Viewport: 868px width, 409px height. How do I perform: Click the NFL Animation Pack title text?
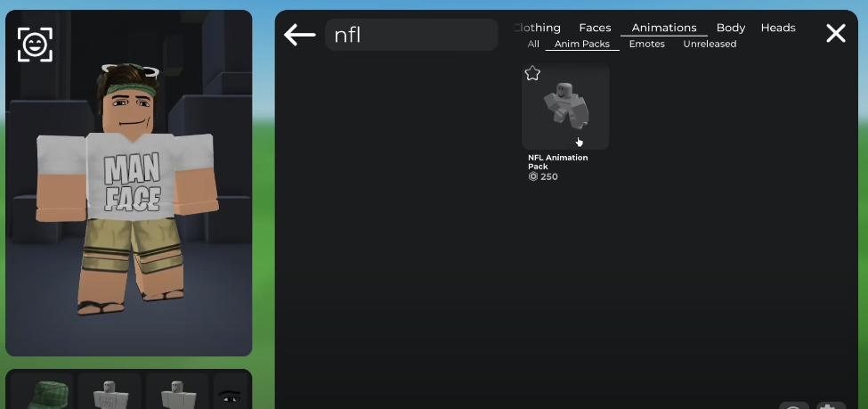tap(557, 162)
